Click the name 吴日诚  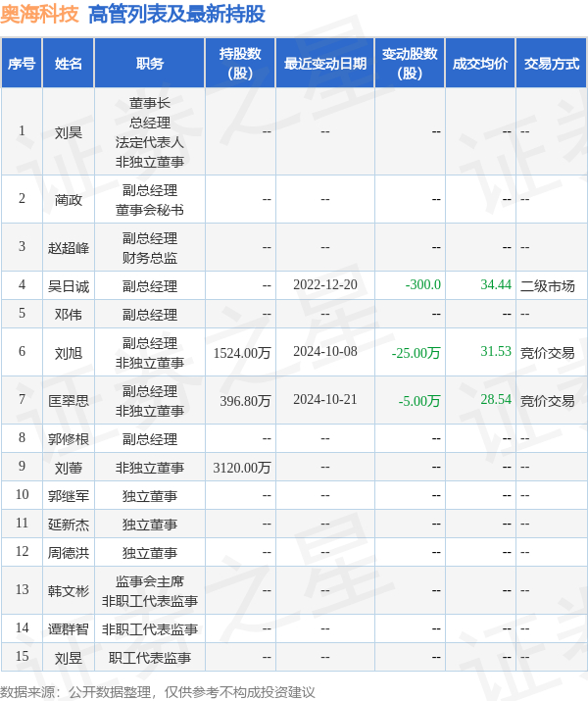coord(69,286)
